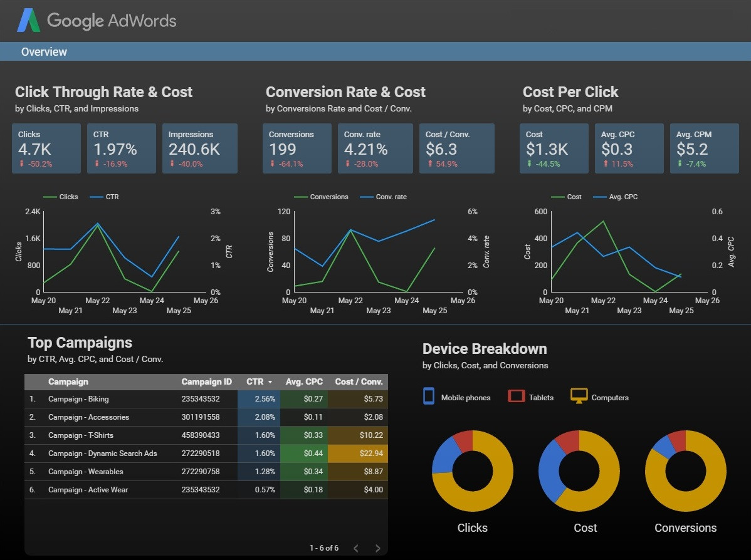Select row Campaign - Dynamic Search Ads
751x560 pixels.
tap(206, 454)
